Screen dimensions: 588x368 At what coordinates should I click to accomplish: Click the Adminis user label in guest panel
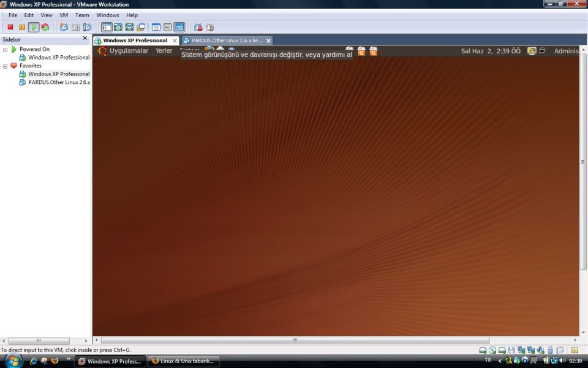[x=566, y=51]
